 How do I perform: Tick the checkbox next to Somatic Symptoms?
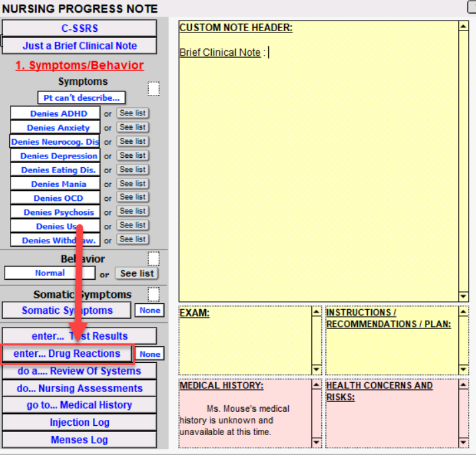[153, 294]
